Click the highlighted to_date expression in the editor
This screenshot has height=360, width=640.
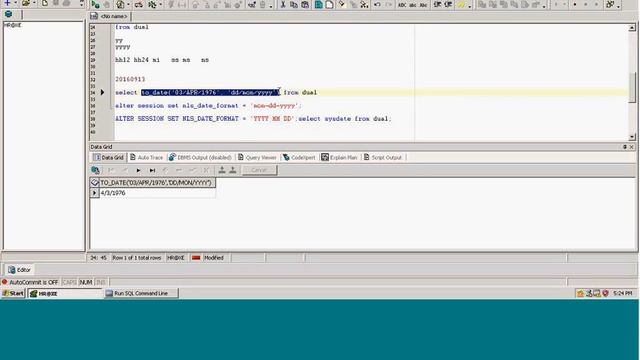(x=210, y=93)
